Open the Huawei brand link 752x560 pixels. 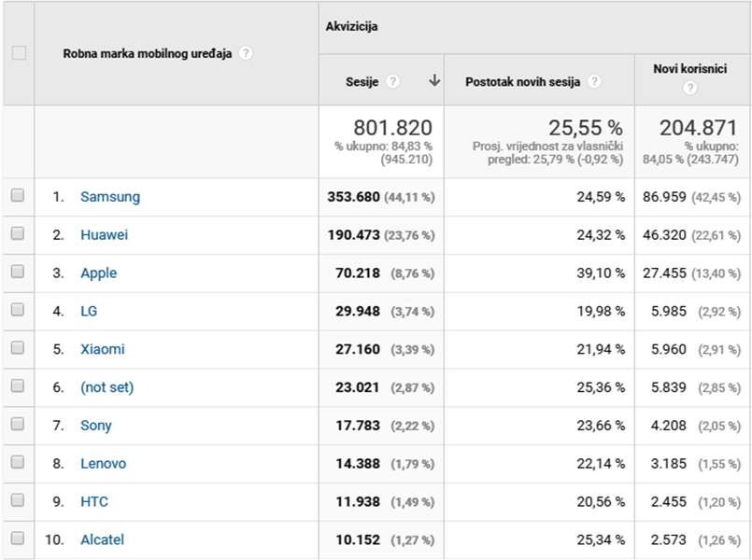(x=104, y=235)
